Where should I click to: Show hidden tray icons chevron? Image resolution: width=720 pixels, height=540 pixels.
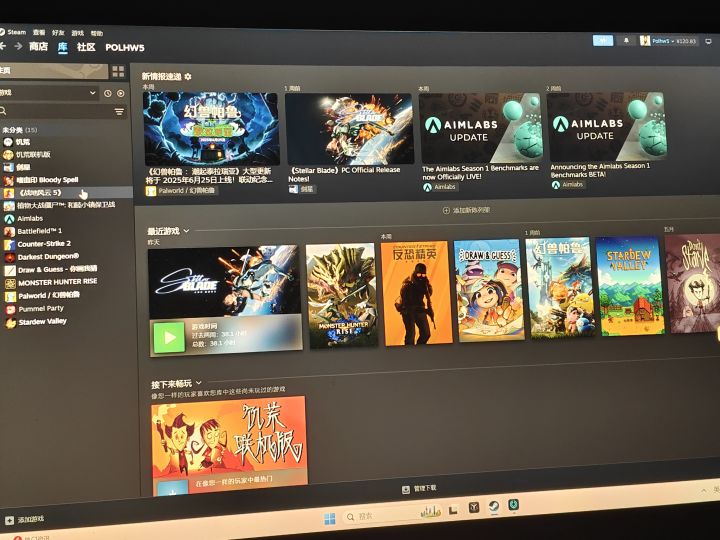tap(703, 491)
